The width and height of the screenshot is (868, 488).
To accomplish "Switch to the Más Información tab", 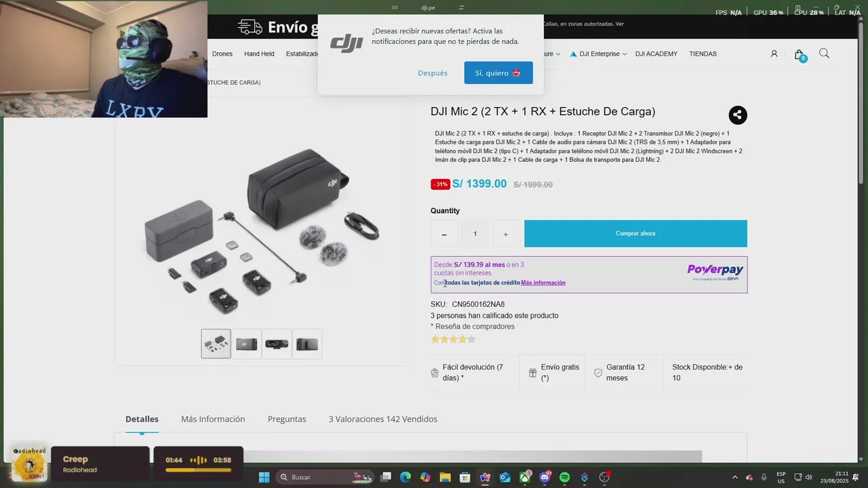I will pyautogui.click(x=213, y=419).
